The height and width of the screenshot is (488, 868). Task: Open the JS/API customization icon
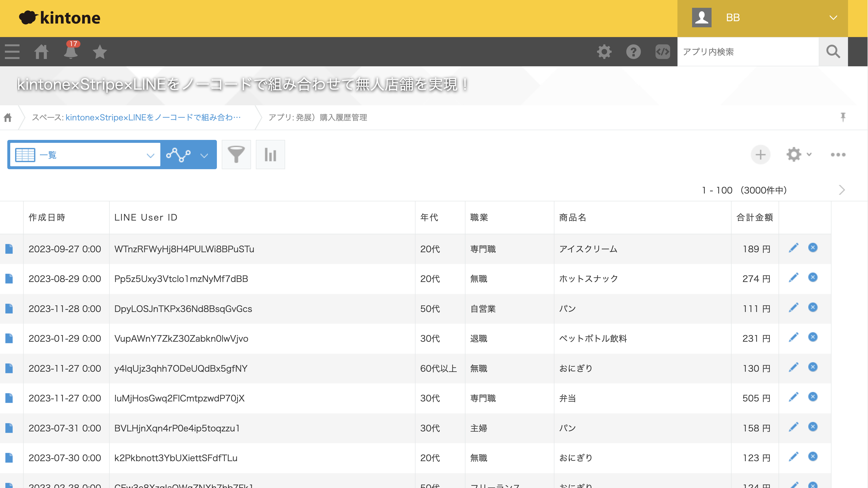(x=662, y=52)
